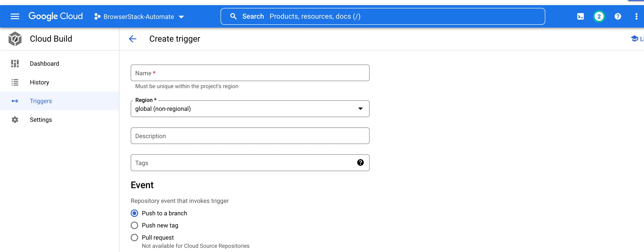The height and width of the screenshot is (252, 644).
Task: Open the hamburger navigation menu
Action: click(x=15, y=17)
